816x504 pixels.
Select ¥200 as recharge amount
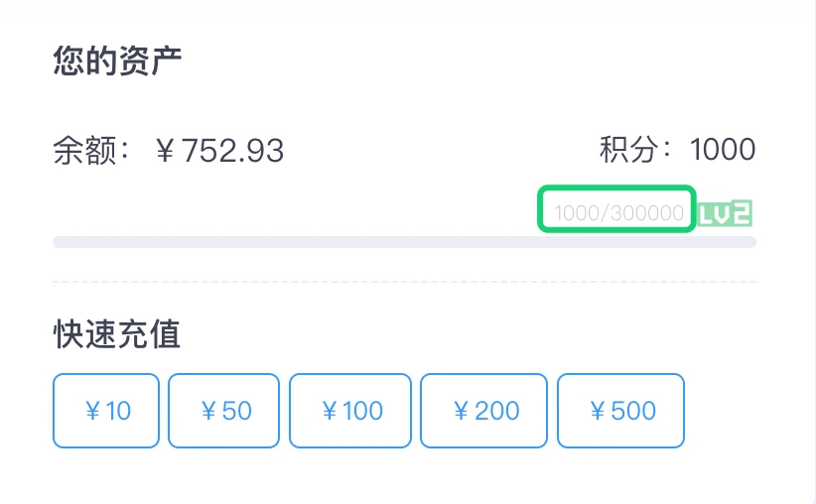tap(484, 411)
